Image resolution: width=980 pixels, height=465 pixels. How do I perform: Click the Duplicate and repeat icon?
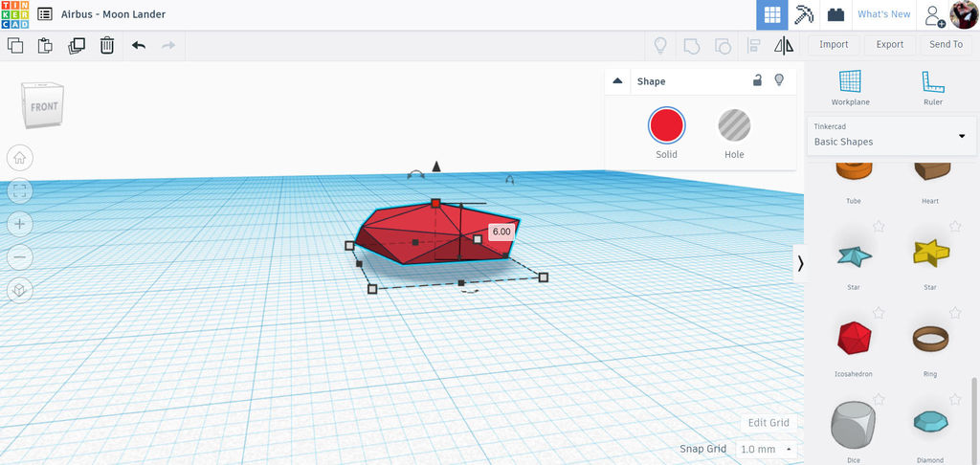point(77,45)
